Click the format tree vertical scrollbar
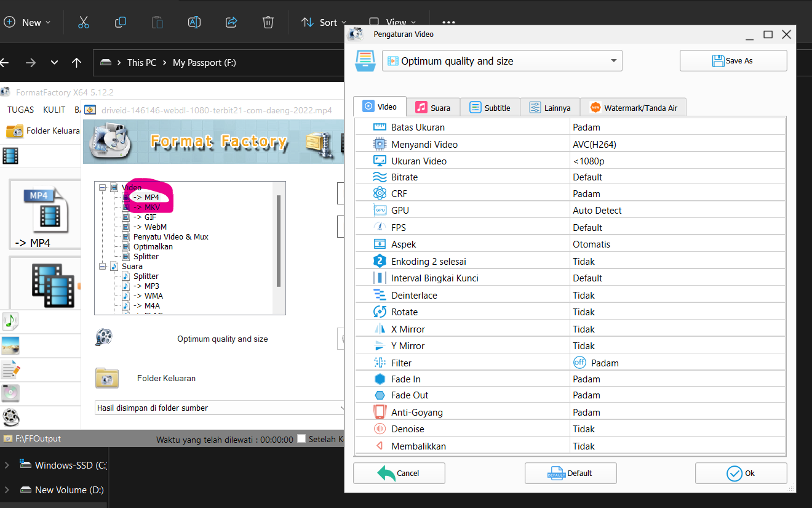812x508 pixels. pos(279,241)
